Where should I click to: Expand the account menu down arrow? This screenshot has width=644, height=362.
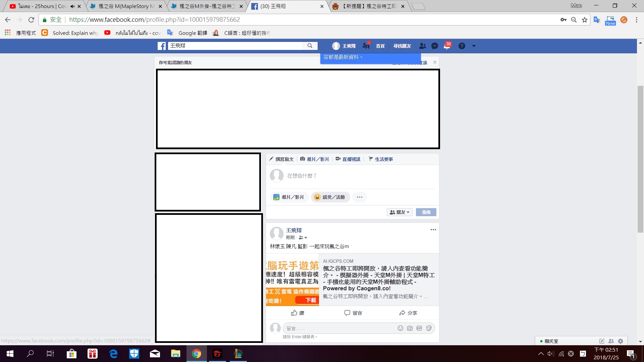(474, 46)
